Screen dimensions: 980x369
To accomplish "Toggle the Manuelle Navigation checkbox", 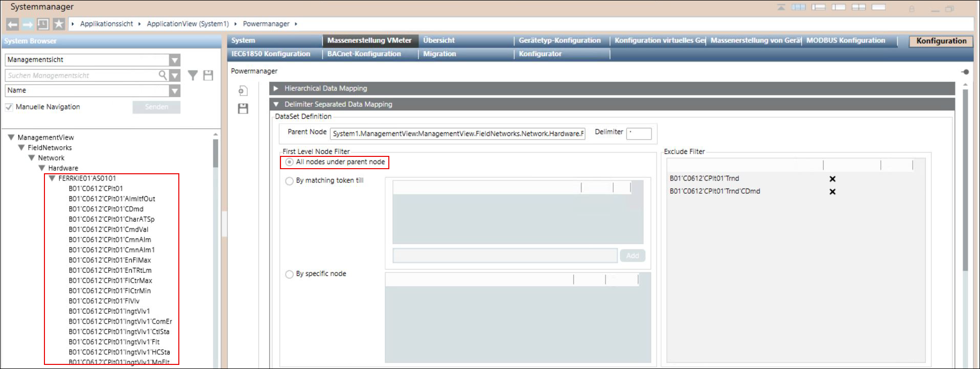I will pos(9,107).
